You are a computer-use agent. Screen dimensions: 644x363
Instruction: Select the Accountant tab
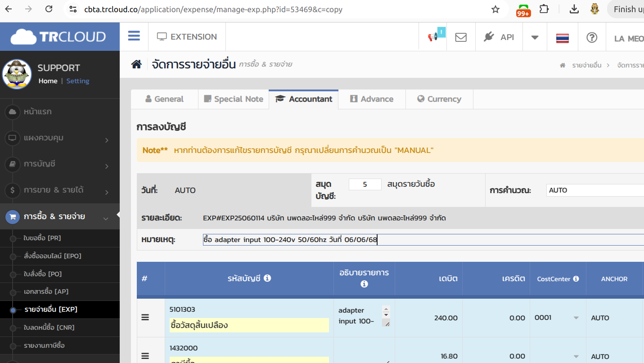click(x=304, y=99)
